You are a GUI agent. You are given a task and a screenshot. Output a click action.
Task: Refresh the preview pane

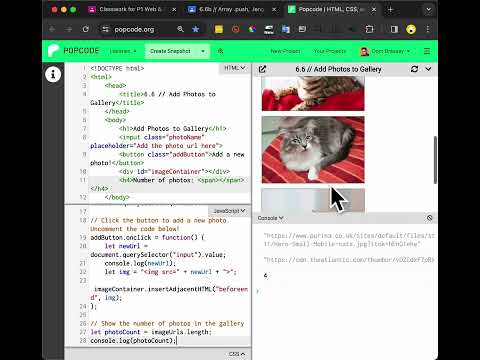pos(414,69)
